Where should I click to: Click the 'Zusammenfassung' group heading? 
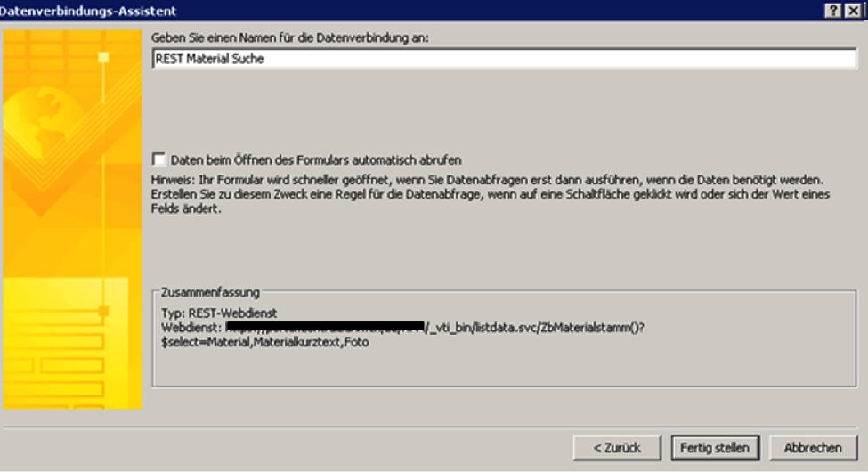point(210,292)
